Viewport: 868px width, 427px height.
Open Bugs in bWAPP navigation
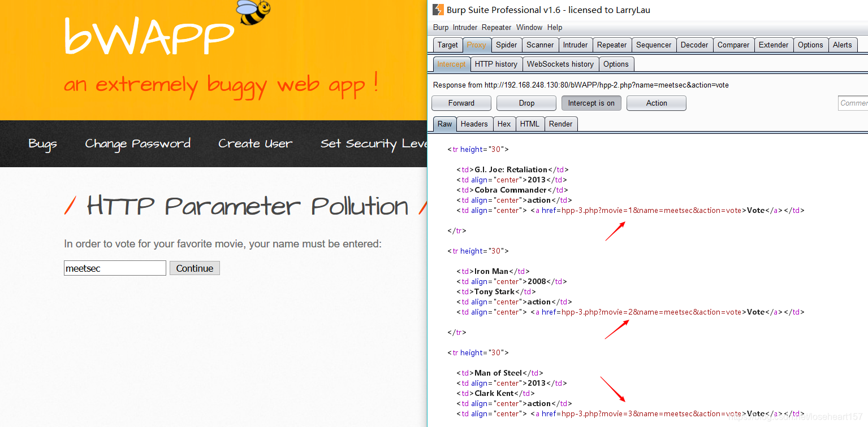click(43, 144)
